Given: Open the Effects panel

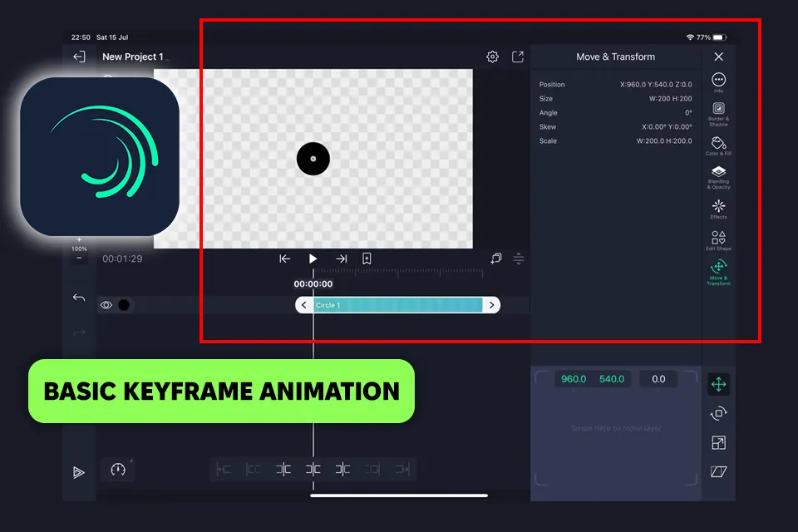Looking at the screenshot, I should (718, 208).
